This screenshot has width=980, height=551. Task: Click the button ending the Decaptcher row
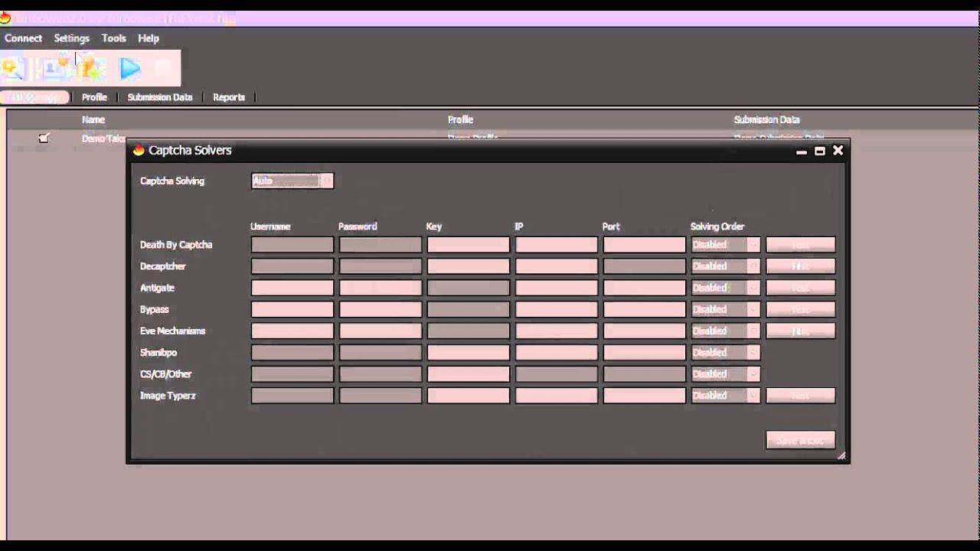801,266
